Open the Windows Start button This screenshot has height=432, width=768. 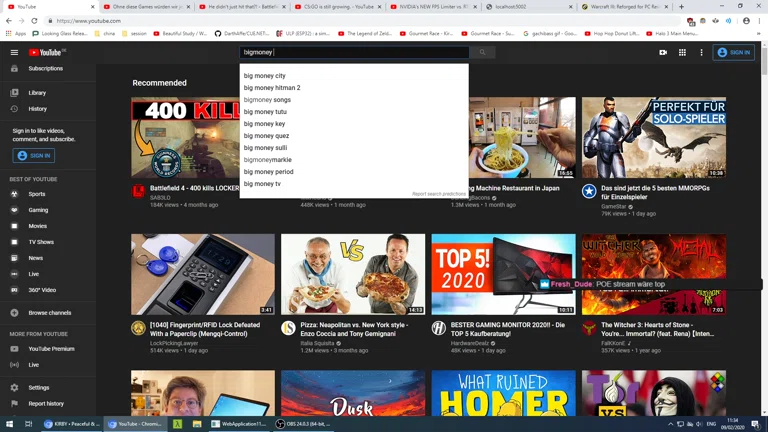point(9,424)
